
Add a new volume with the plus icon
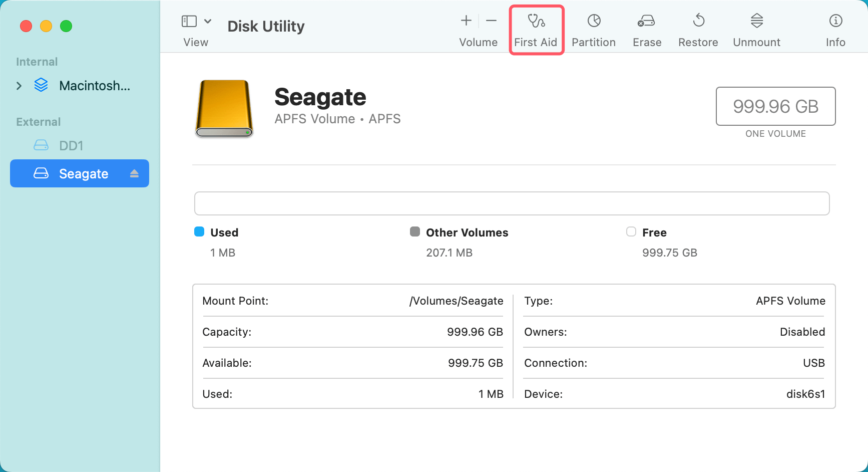[465, 21]
